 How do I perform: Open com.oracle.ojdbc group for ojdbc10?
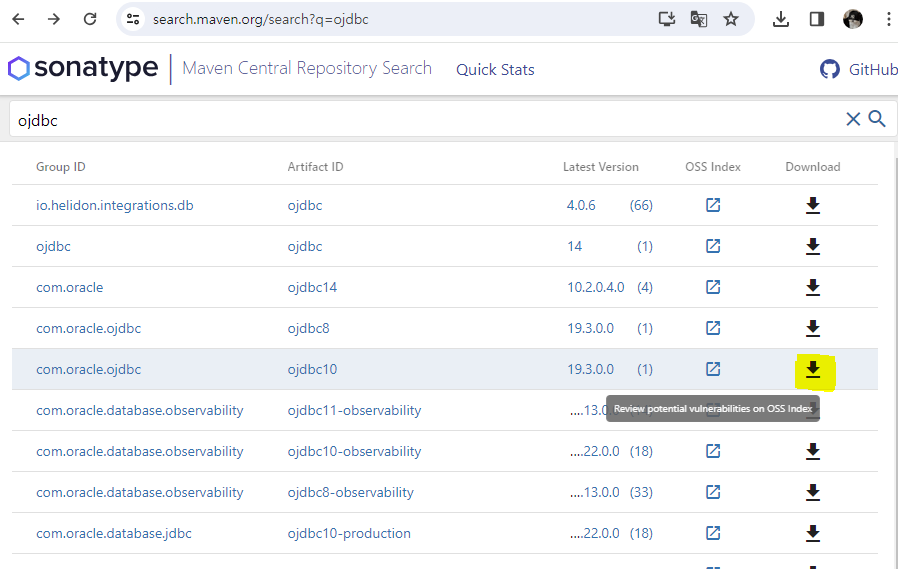(88, 369)
